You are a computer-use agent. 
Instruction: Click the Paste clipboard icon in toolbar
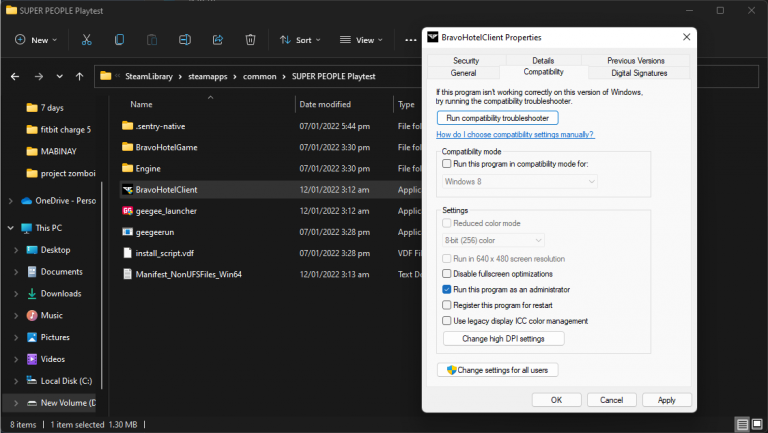pos(152,40)
